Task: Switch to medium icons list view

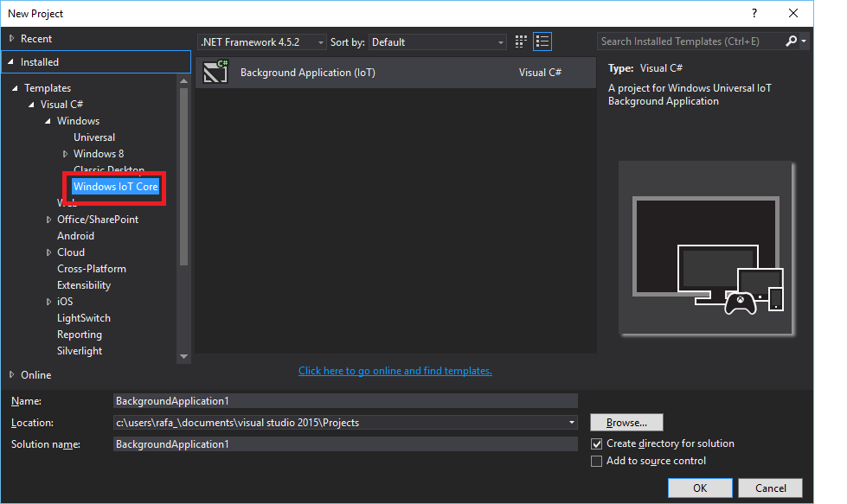Action: pos(542,41)
